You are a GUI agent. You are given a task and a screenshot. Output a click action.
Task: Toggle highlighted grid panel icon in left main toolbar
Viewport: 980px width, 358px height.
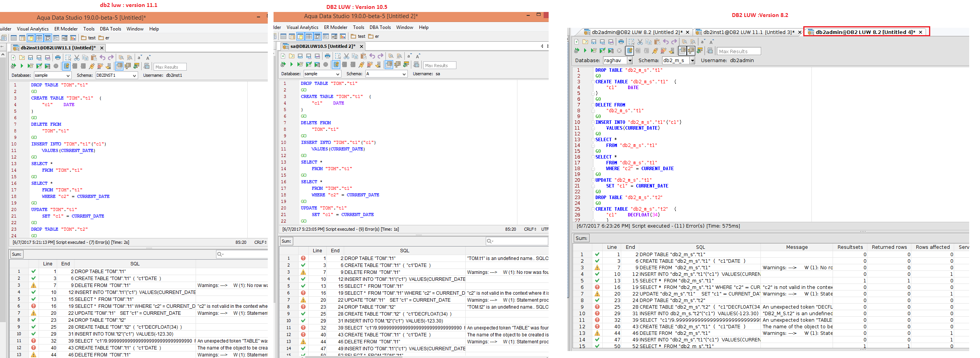click(x=39, y=38)
